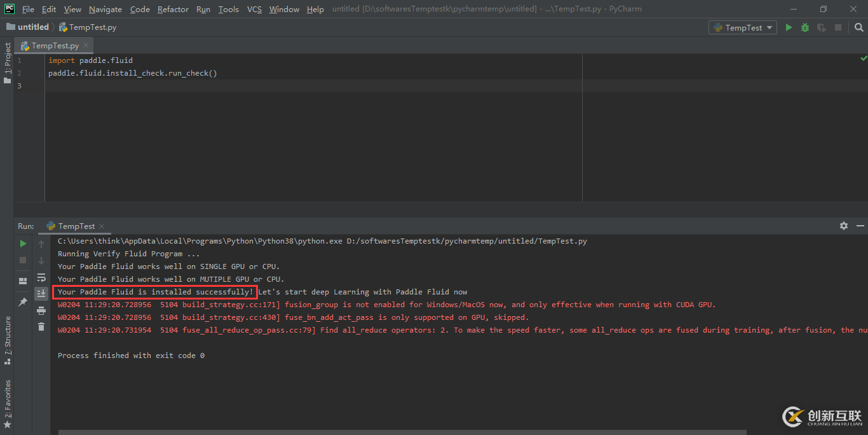Click line 1 import paddle.fluid code
This screenshot has width=868, height=435.
click(91, 60)
